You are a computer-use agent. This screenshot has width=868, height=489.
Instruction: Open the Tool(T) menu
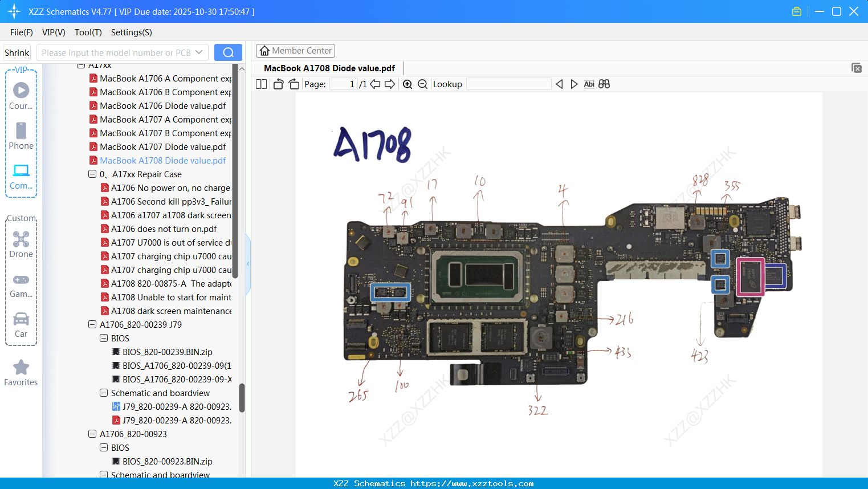(x=88, y=32)
